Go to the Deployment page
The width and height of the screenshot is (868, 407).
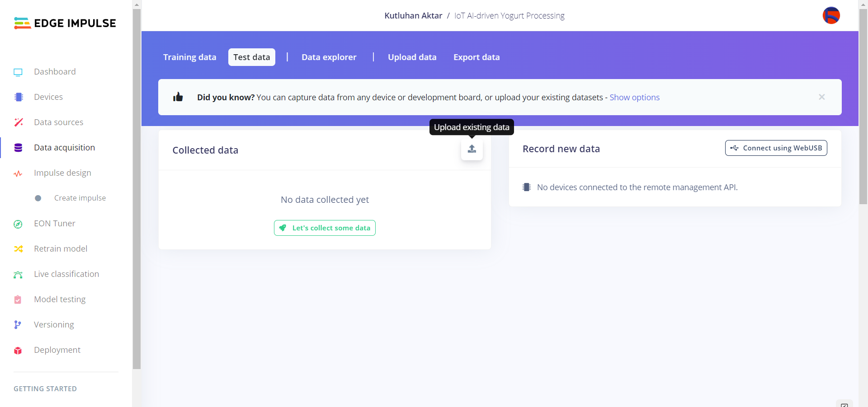tap(57, 350)
